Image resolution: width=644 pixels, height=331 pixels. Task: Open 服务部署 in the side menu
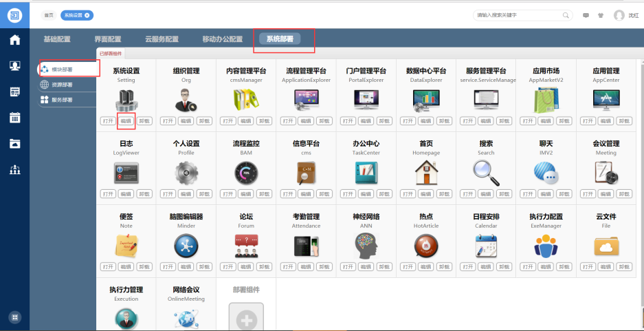(61, 100)
